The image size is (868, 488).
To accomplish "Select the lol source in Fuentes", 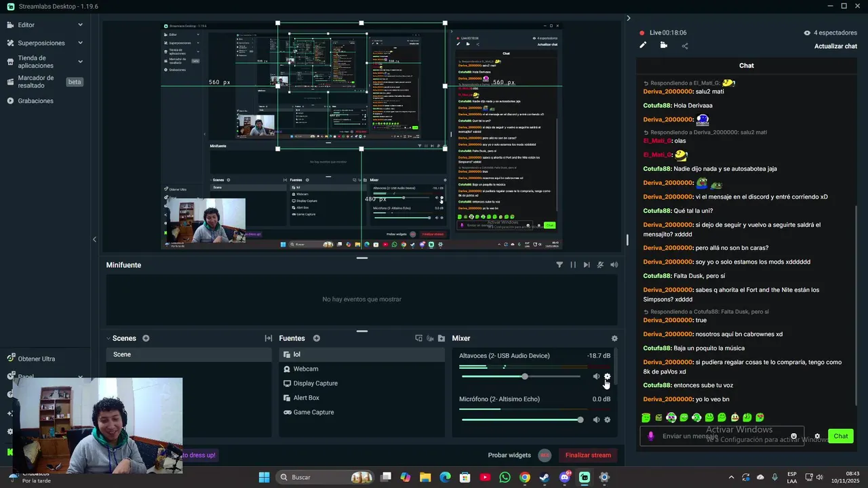I will coord(361,354).
